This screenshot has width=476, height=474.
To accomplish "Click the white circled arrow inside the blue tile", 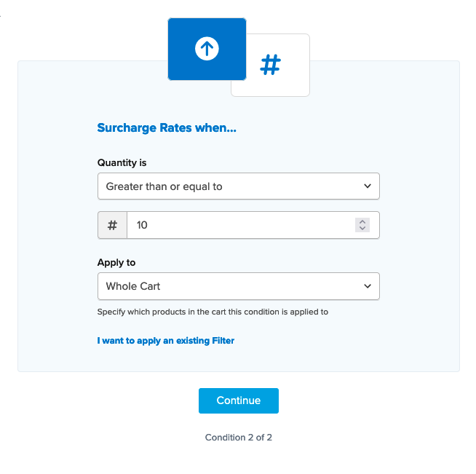I will click(x=207, y=49).
